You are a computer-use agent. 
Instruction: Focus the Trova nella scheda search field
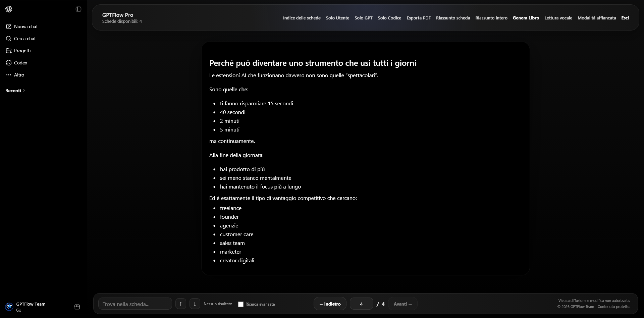coord(135,304)
